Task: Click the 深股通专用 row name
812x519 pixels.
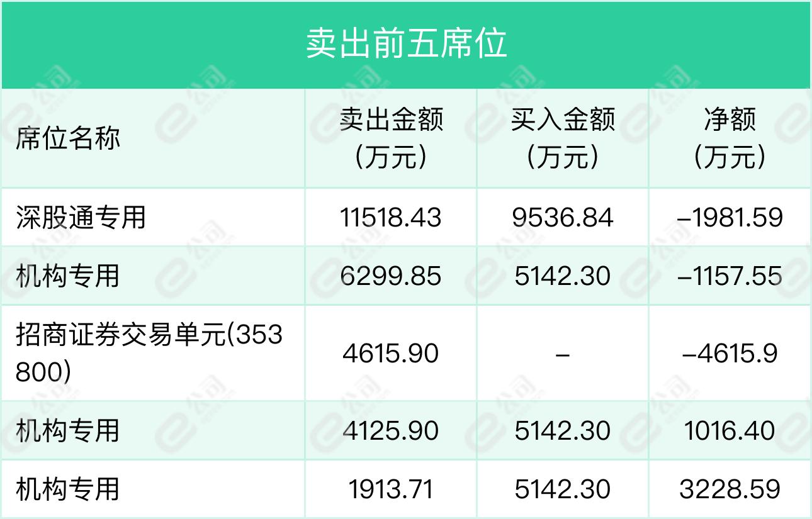Action: pyautogui.click(x=81, y=218)
